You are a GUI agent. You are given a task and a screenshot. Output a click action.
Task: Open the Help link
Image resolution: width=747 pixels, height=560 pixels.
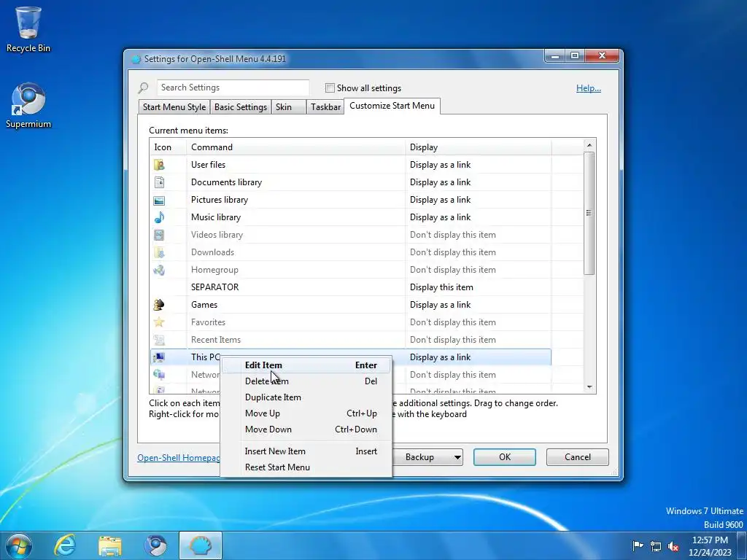coord(589,88)
